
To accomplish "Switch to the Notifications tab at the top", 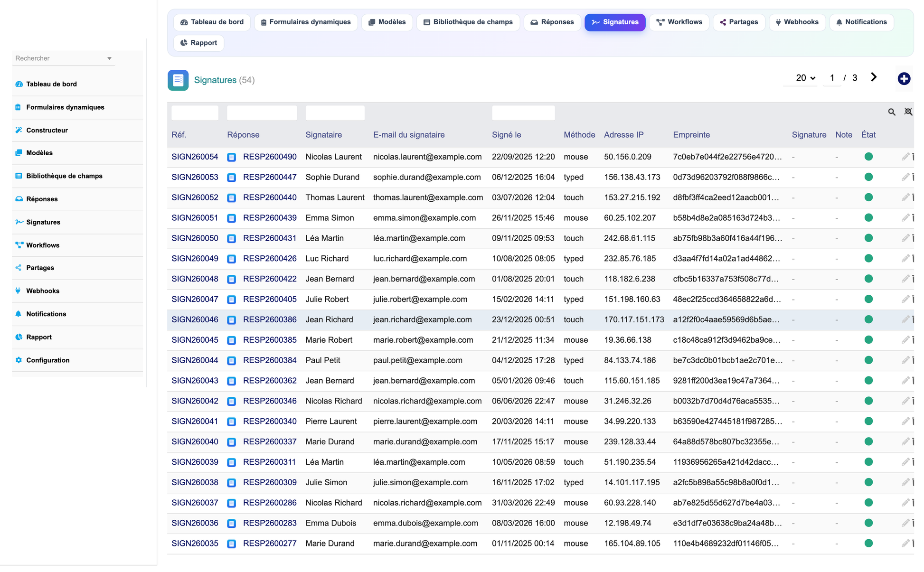I will [861, 22].
